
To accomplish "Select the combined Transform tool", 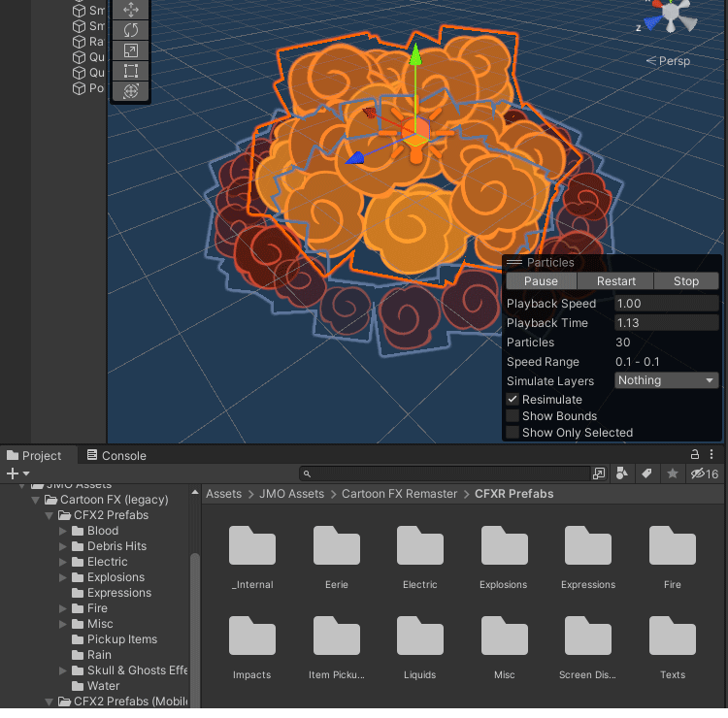I will click(131, 91).
